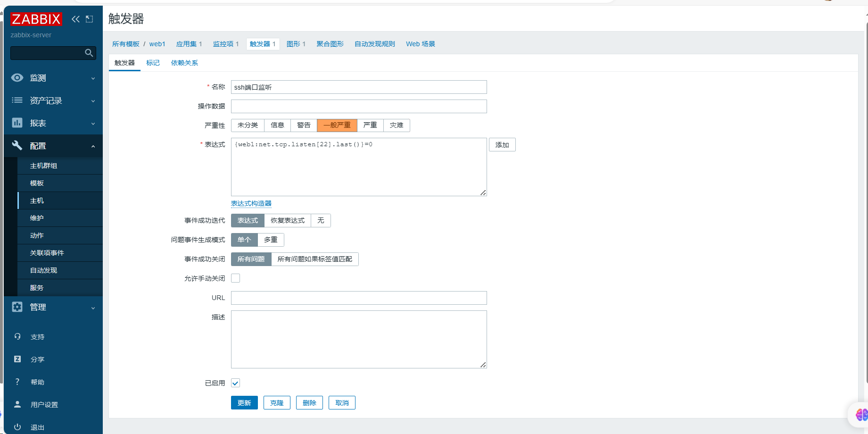Image resolution: width=868 pixels, height=434 pixels.
Task: Click into the 描述 textarea
Action: point(359,339)
